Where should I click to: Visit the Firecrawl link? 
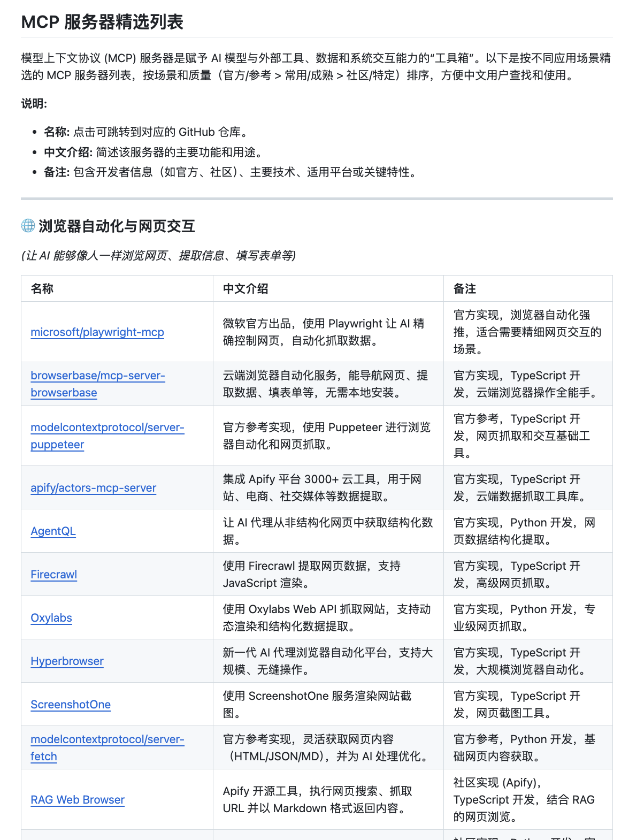(x=54, y=575)
